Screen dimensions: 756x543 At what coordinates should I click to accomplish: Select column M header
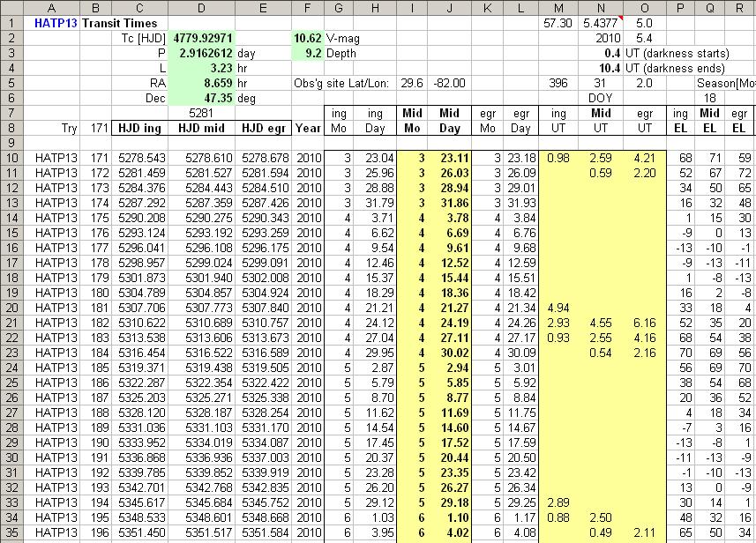click(x=558, y=8)
